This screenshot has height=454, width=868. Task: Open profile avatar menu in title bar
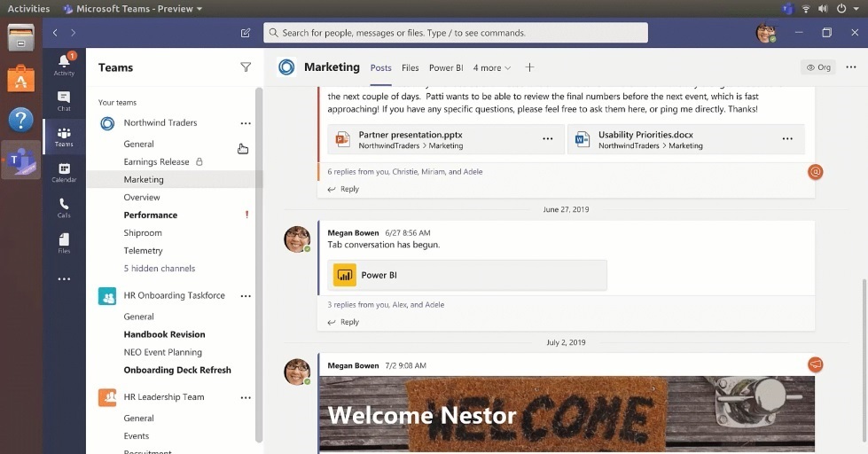click(x=767, y=33)
